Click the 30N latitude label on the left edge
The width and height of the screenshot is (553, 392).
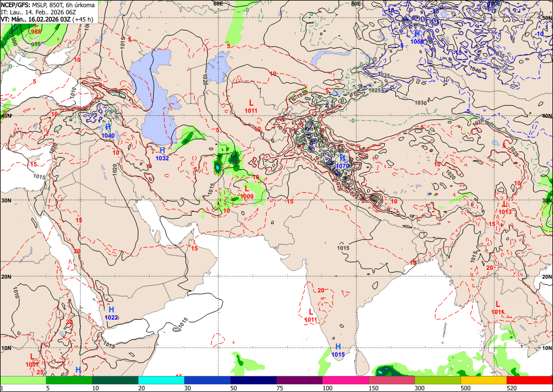pyautogui.click(x=6, y=200)
